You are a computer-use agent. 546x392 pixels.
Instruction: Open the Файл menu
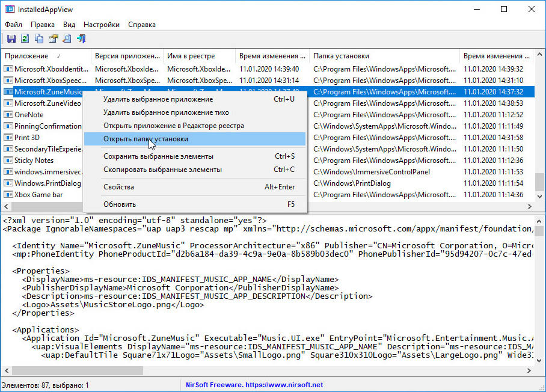tap(14, 25)
